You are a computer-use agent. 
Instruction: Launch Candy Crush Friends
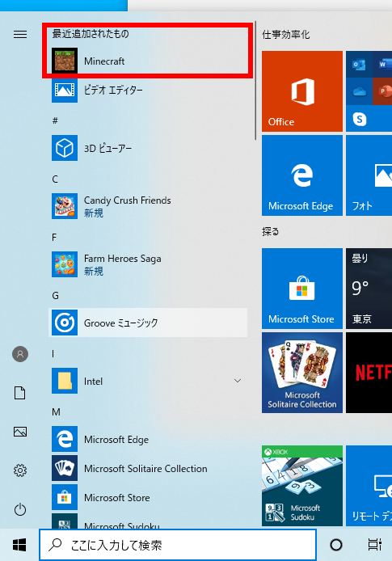pos(148,206)
